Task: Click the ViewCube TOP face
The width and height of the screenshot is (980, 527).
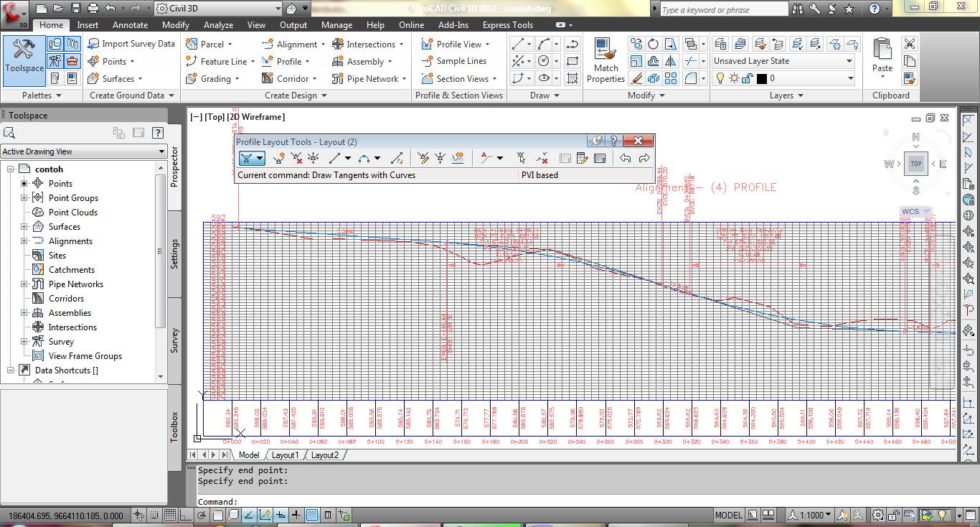Action: 916,164
